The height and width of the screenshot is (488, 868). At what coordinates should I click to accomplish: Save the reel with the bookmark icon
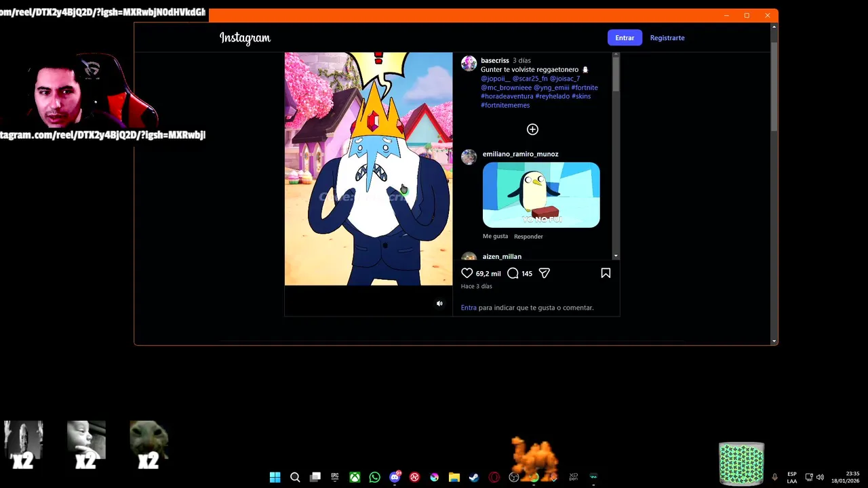(x=606, y=273)
